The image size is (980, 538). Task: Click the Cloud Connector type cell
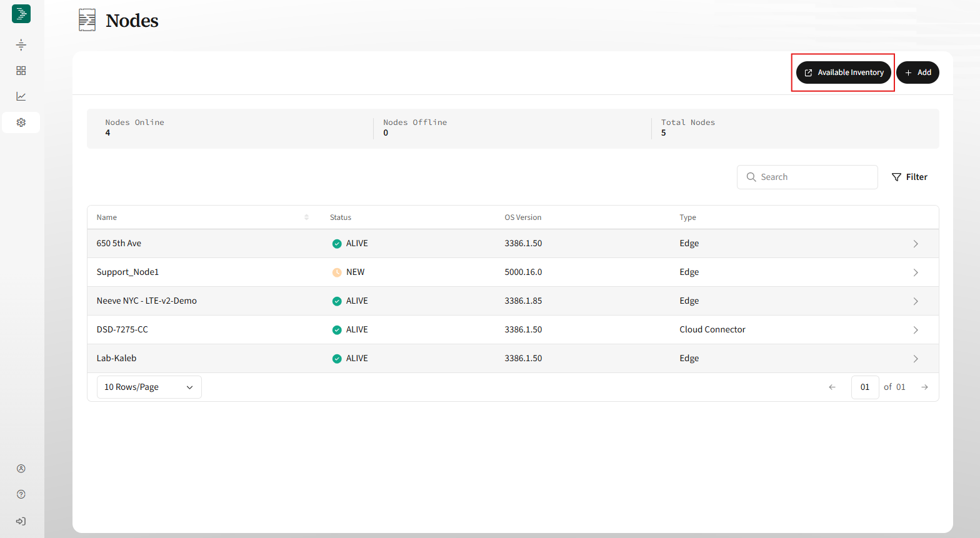pyautogui.click(x=712, y=329)
